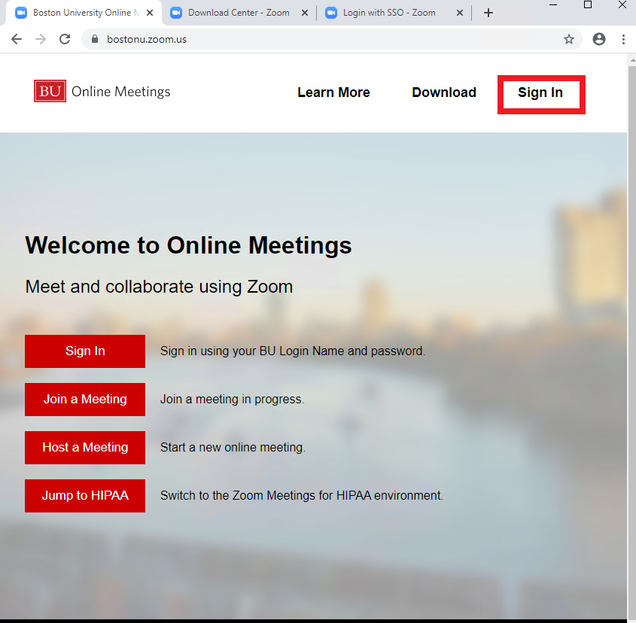This screenshot has width=636, height=623.
Task: Close the Login with SSO - Zoom tab
Action: (x=460, y=13)
